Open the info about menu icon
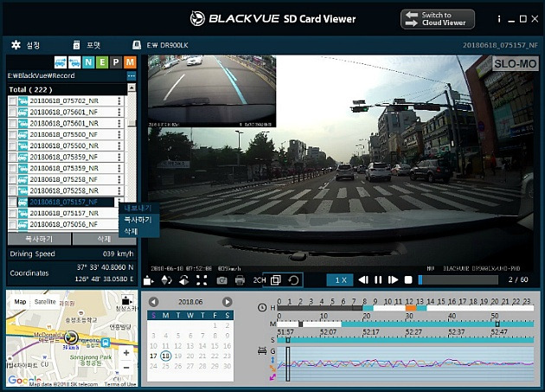545x392 pixels. tap(499, 19)
